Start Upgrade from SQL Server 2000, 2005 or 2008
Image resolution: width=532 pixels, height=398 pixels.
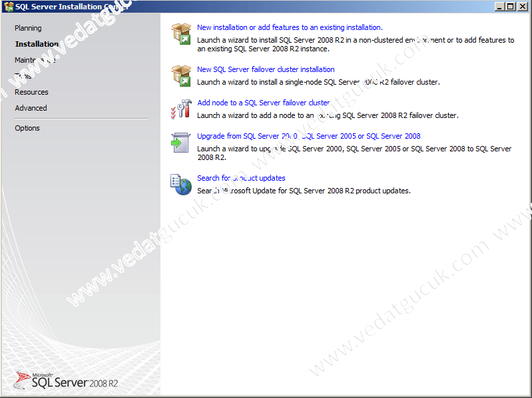click(x=309, y=136)
